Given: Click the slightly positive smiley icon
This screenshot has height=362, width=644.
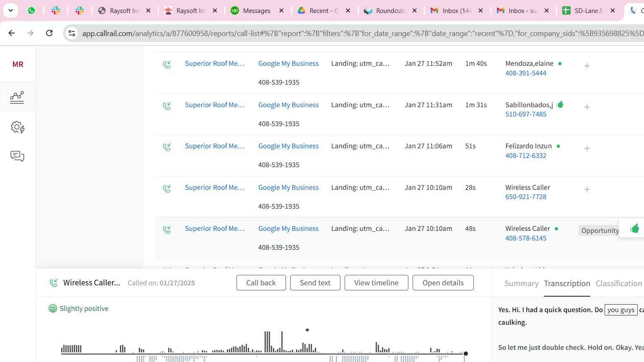Looking at the screenshot, I should [53, 308].
